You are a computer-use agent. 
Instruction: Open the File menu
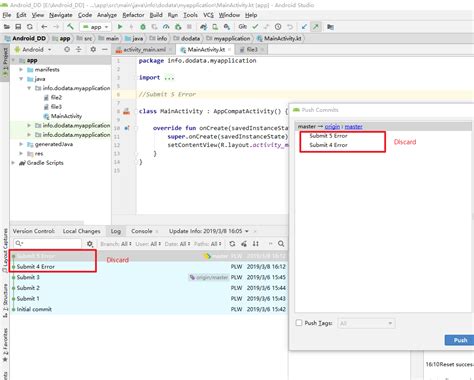point(7,15)
